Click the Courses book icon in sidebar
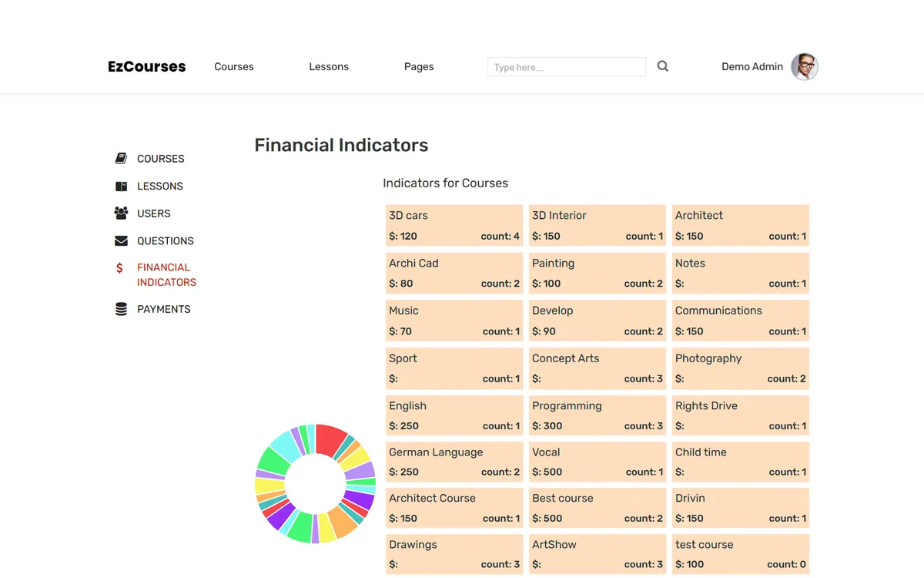 pos(121,159)
